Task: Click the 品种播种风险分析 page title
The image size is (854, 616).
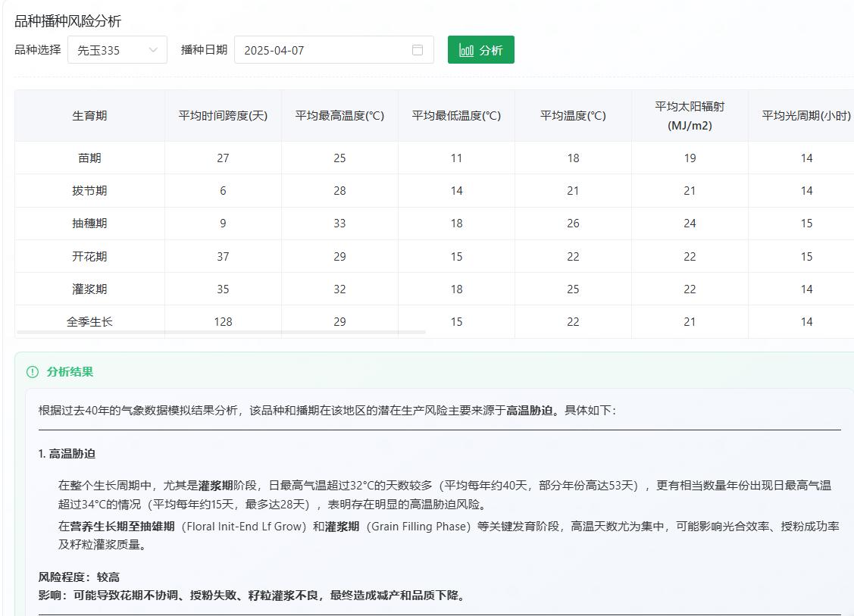Action: point(67,21)
